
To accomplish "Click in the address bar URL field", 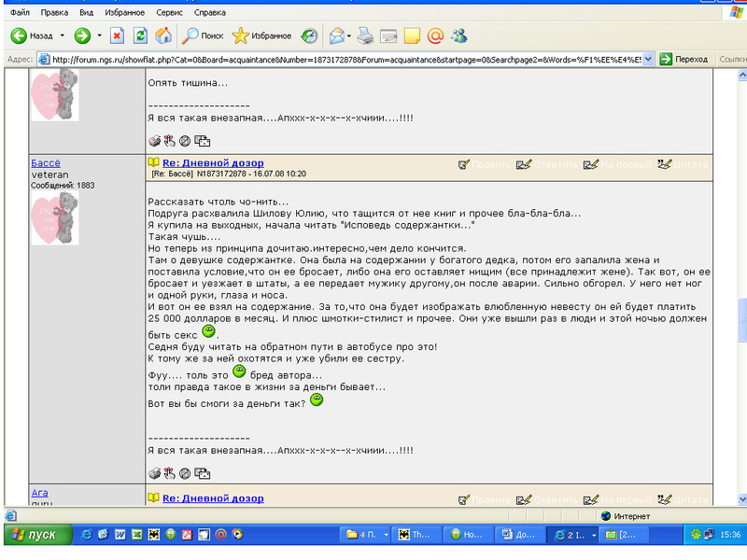I will 346,60.
